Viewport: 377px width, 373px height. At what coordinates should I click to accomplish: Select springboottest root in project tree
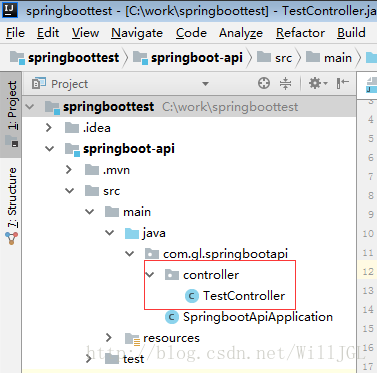click(x=189, y=107)
